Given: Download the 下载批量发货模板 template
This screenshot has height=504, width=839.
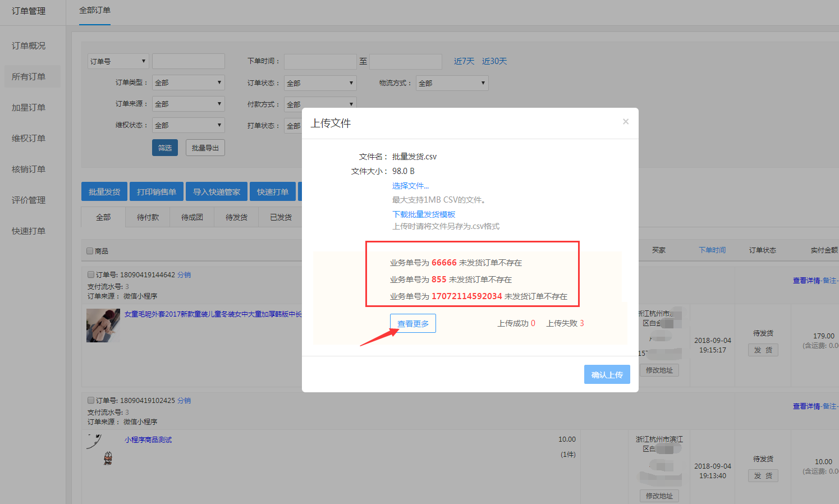Looking at the screenshot, I should [424, 214].
